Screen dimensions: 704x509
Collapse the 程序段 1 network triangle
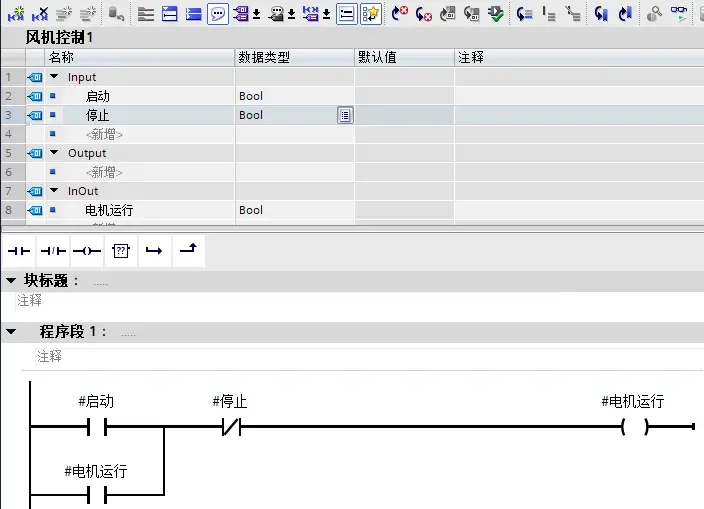click(x=11, y=332)
